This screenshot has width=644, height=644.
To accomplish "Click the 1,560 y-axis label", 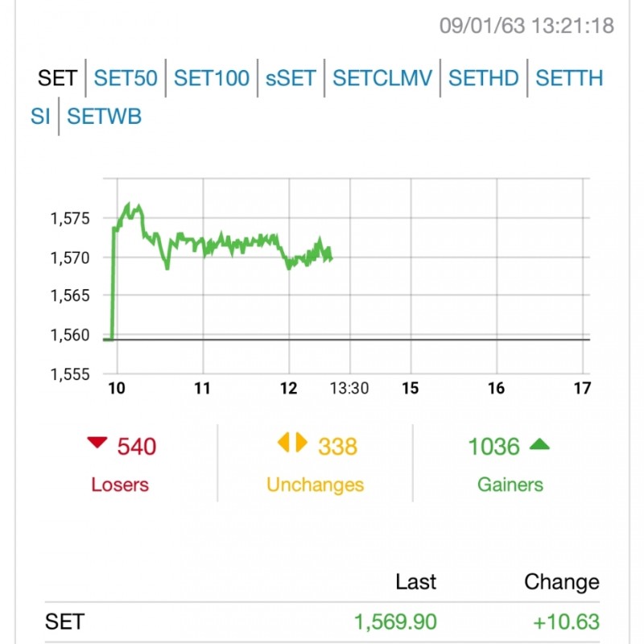I will [x=70, y=335].
